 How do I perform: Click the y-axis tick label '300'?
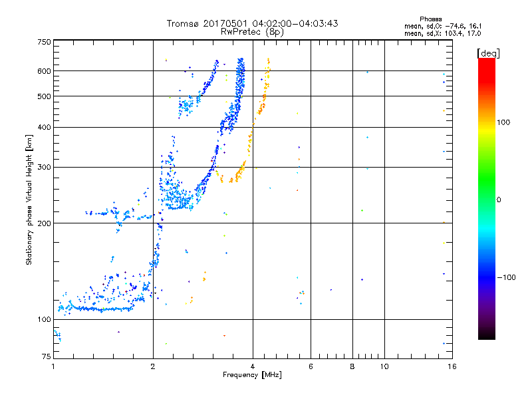pos(45,167)
